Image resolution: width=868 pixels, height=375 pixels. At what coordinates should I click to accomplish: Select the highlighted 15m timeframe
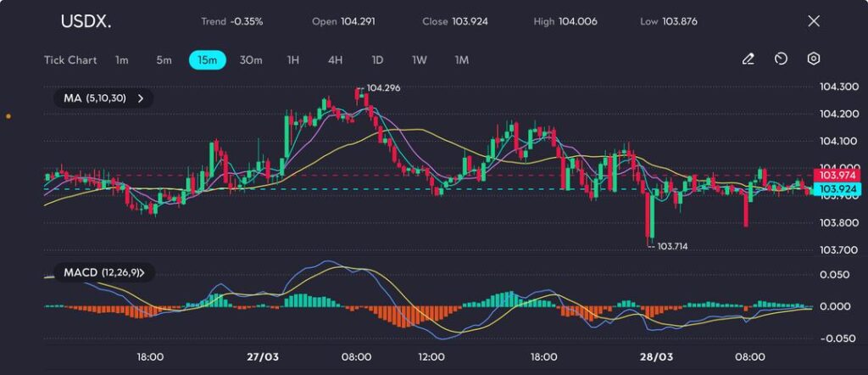click(207, 60)
